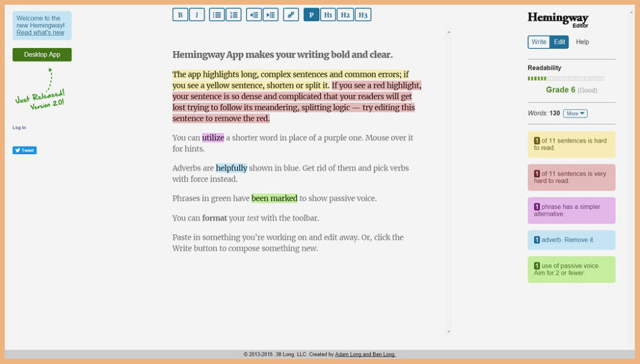The width and height of the screenshot is (640, 364).
Task: Click the yellow hard to read card
Action: click(572, 144)
